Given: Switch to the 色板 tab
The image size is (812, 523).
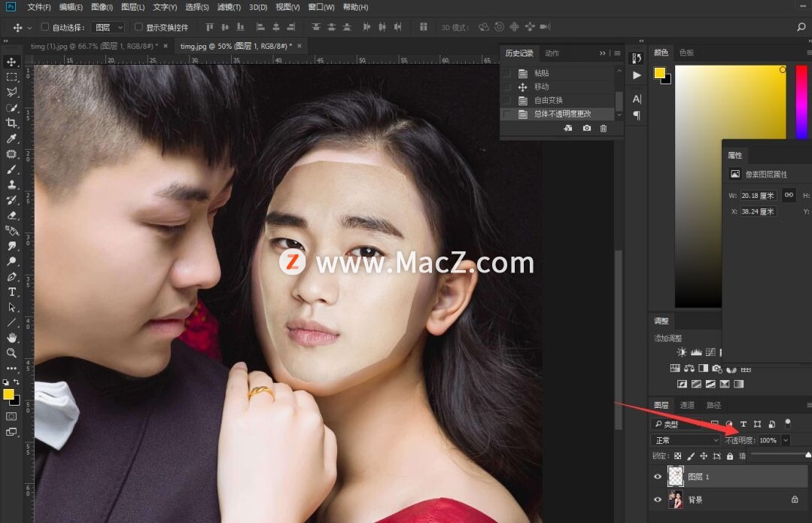Looking at the screenshot, I should [x=686, y=53].
